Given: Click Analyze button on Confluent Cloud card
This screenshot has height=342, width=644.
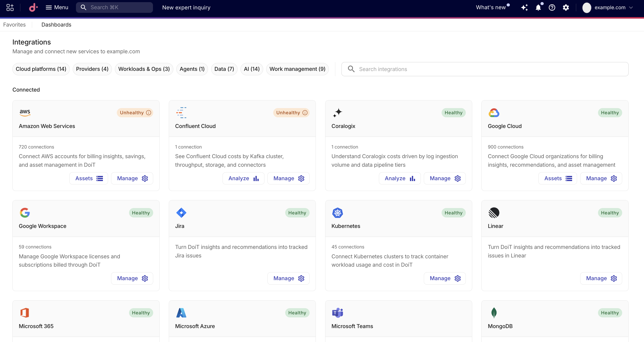Looking at the screenshot, I should tap(243, 178).
